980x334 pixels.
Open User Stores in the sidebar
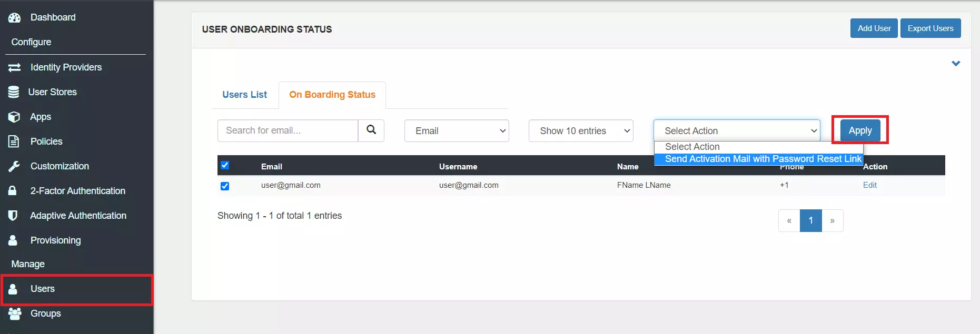tap(52, 92)
